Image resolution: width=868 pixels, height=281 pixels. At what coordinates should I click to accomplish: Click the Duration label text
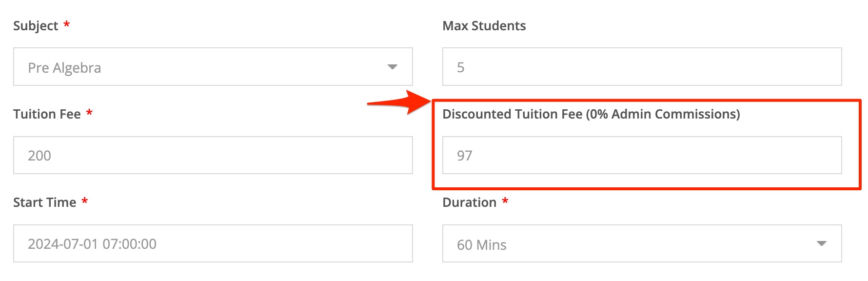pos(469,202)
